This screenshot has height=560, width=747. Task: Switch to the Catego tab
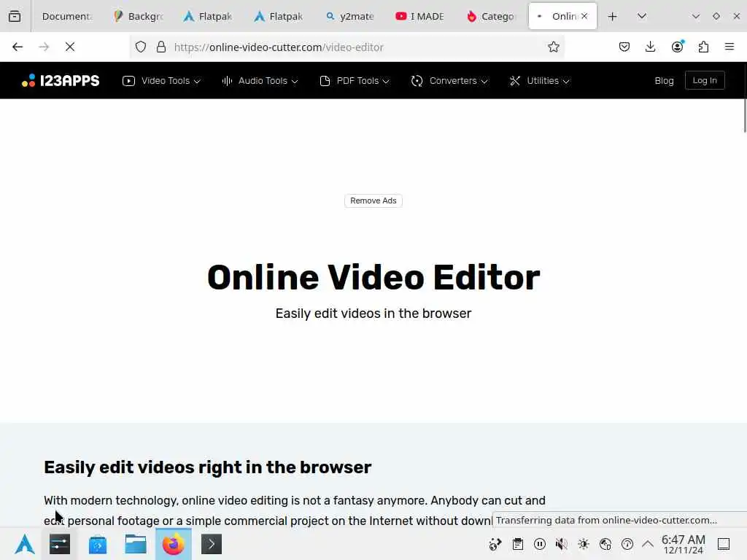[x=491, y=16]
